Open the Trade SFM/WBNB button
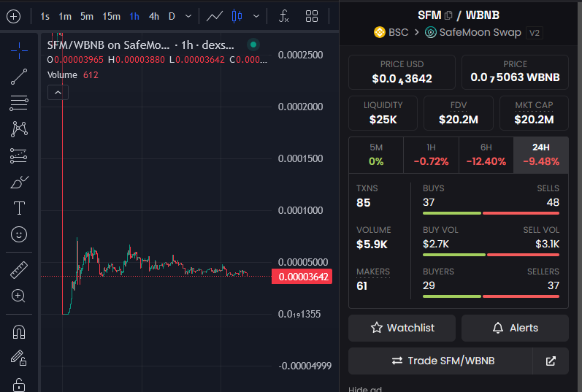The image size is (582, 392). tap(440, 361)
